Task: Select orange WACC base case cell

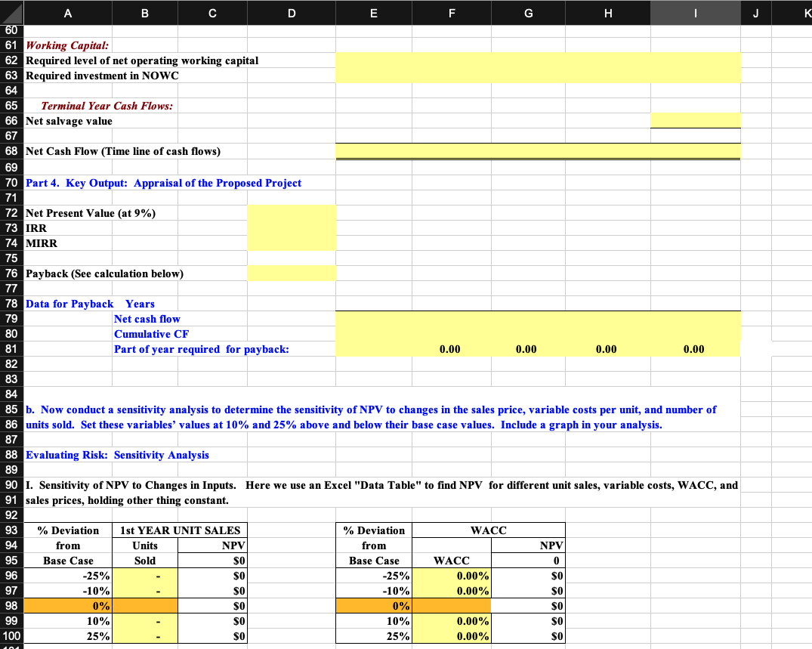Action: (452, 605)
